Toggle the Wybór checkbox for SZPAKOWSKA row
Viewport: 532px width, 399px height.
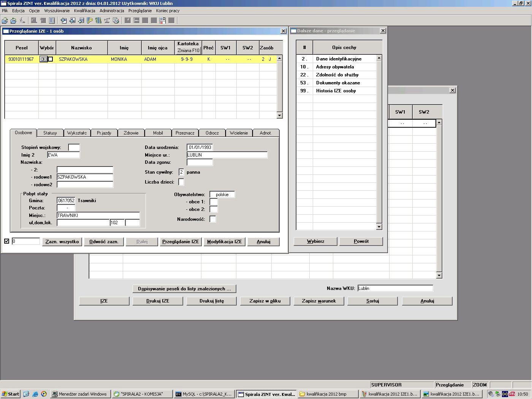(50, 59)
